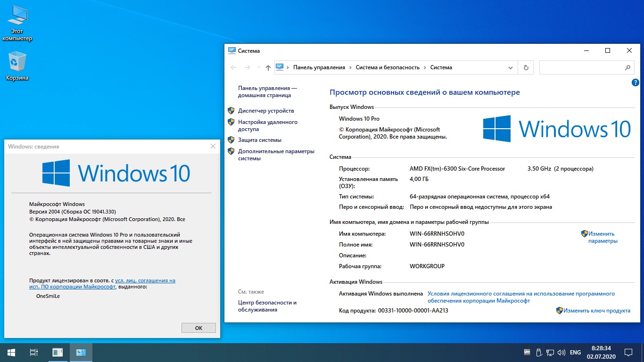
Task: Click the Windows 10 logo in Система window
Action: click(556, 129)
